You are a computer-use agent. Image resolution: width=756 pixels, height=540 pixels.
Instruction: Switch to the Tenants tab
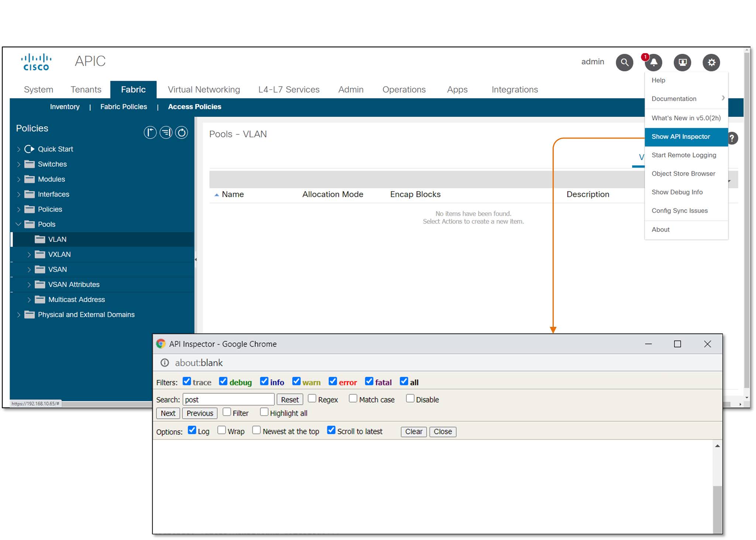tap(86, 89)
